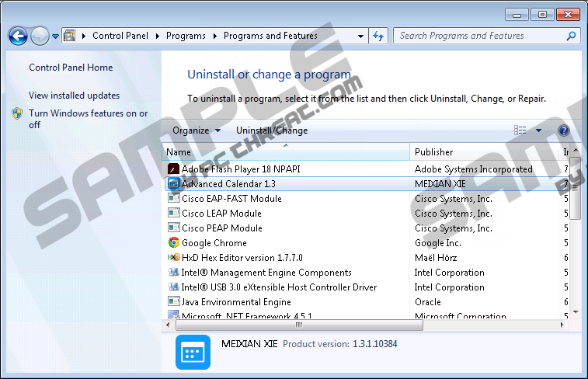Sort the list by Publisher column
The height and width of the screenshot is (379, 588).
pos(485,151)
